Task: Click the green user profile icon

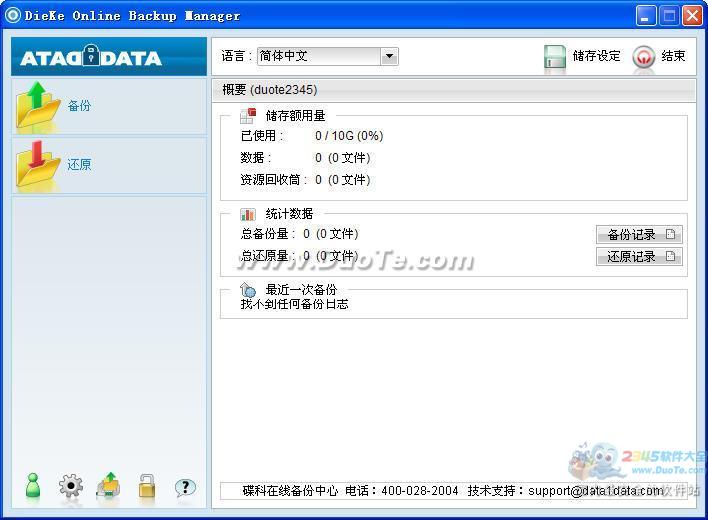Action: (x=33, y=486)
